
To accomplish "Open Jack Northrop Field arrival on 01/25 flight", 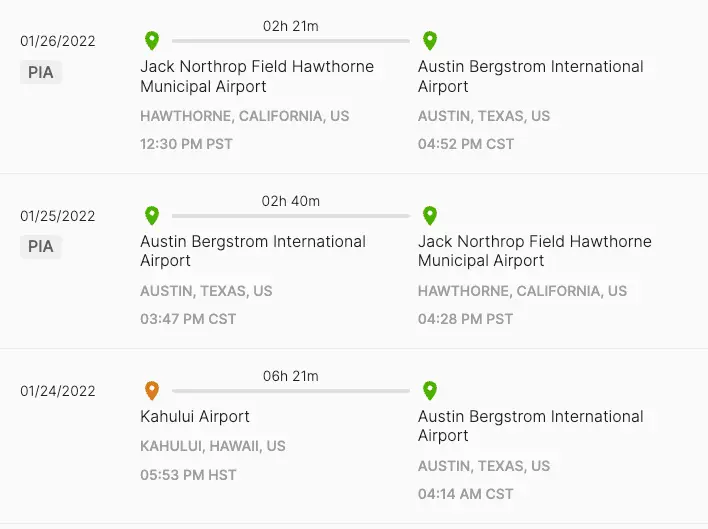I will (534, 251).
